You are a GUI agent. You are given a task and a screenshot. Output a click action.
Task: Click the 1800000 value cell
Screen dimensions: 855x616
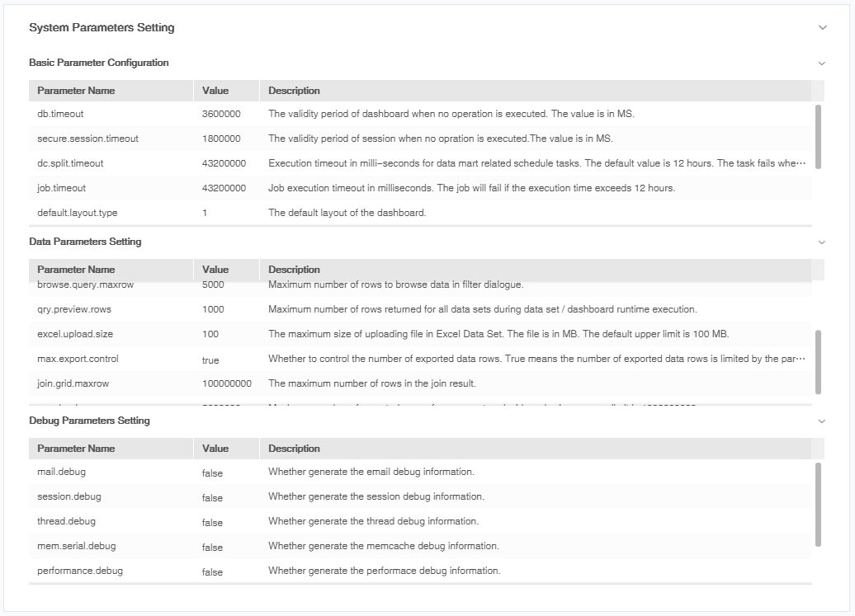[221, 139]
